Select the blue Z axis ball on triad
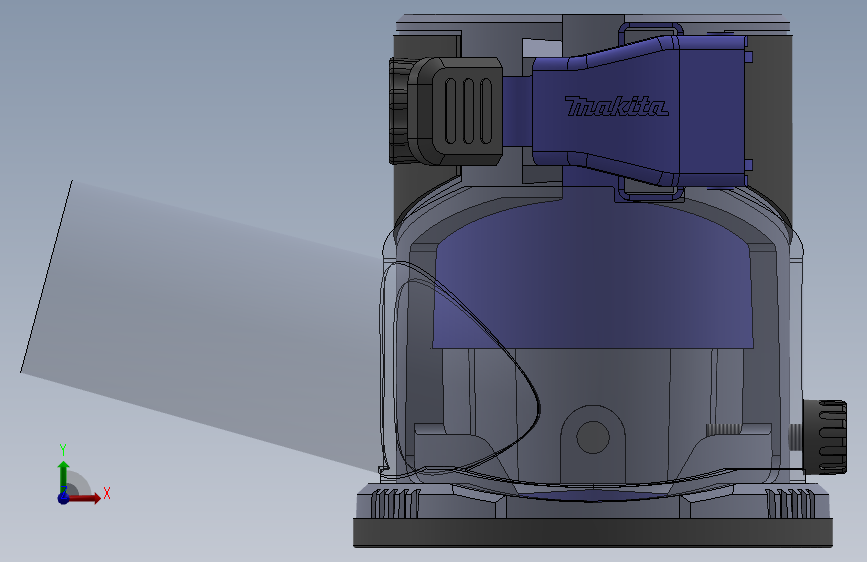This screenshot has width=867, height=562. 64,498
